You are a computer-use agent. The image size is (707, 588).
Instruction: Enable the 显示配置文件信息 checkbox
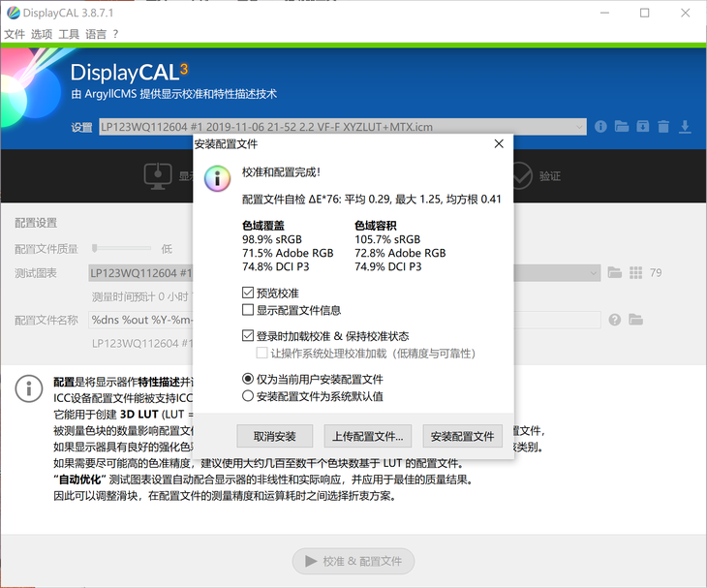[x=248, y=310]
